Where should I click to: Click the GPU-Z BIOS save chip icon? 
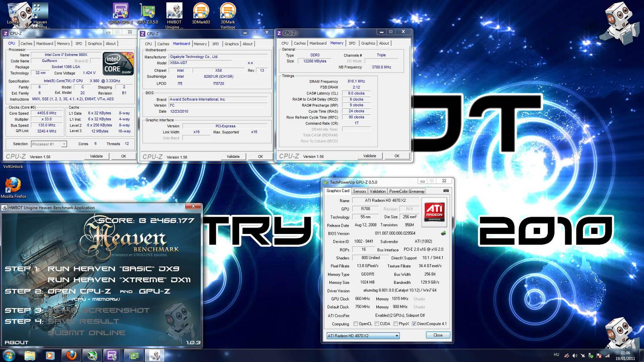pos(443,233)
